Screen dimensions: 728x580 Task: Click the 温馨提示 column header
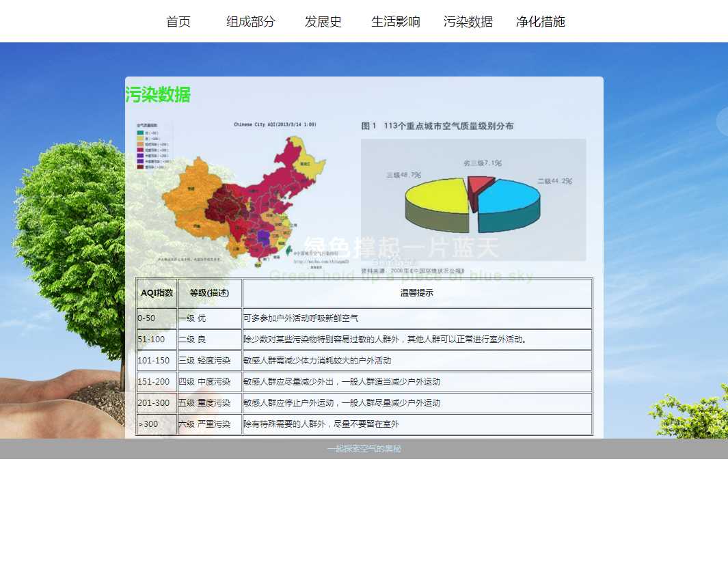[x=416, y=293]
